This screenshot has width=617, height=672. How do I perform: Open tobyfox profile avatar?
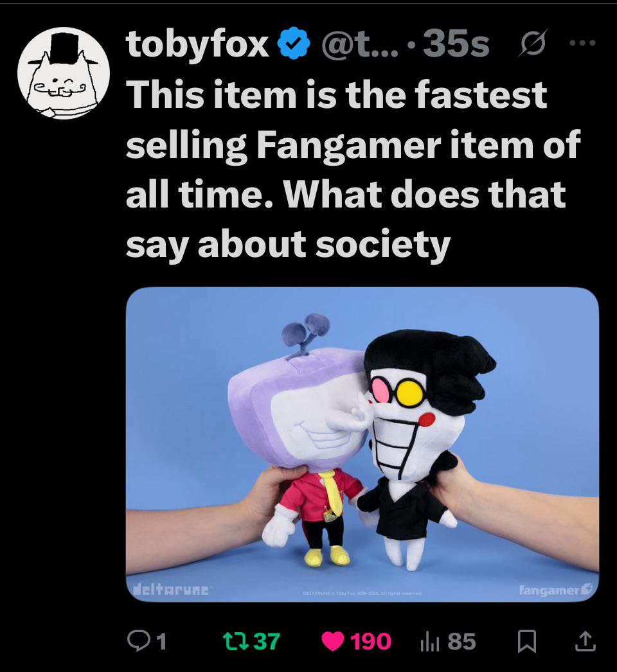click(x=64, y=73)
